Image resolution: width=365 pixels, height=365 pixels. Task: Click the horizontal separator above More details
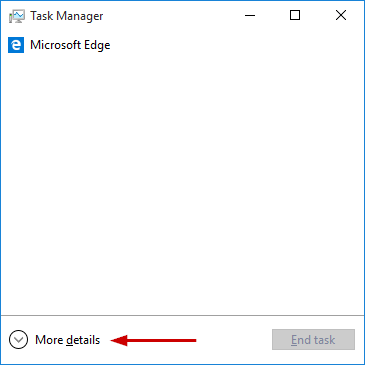tap(182, 315)
